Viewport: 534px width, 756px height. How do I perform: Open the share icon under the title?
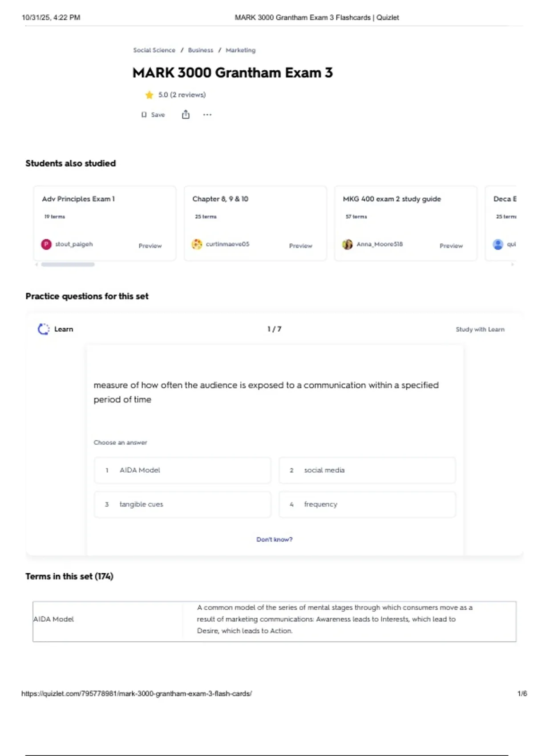click(186, 115)
